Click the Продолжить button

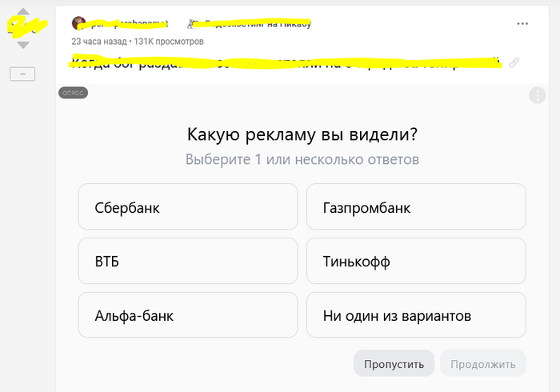483,363
